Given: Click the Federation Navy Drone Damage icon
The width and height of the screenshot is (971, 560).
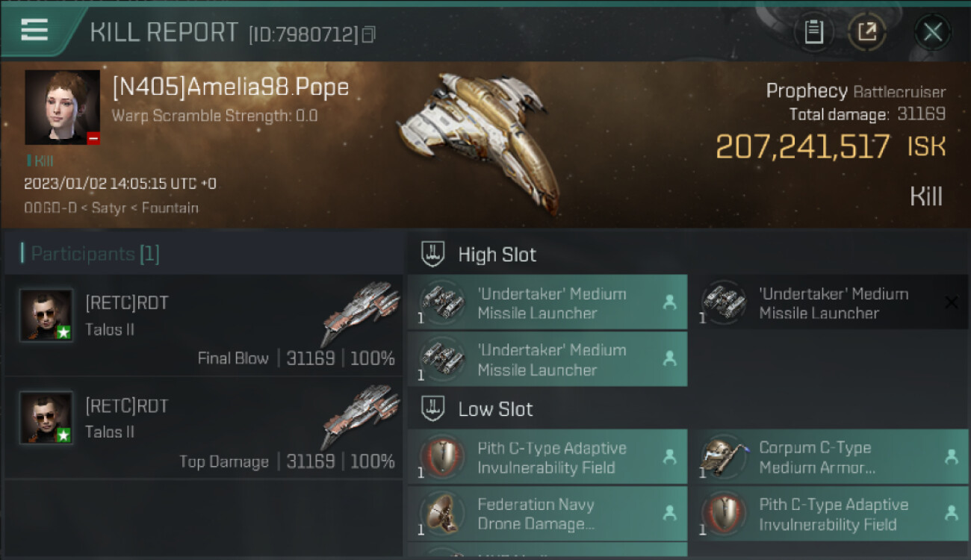Looking at the screenshot, I should [442, 514].
